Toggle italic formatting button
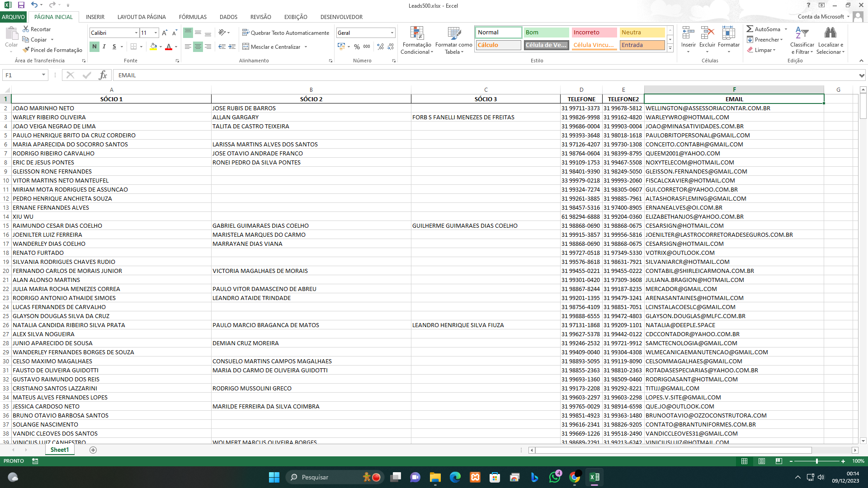 click(x=104, y=47)
